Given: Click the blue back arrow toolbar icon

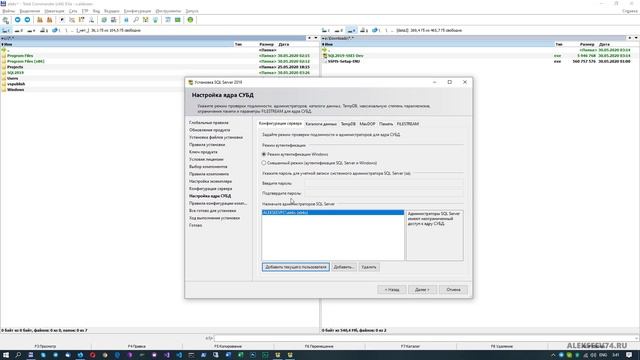Looking at the screenshot, I should [x=18, y=20].
